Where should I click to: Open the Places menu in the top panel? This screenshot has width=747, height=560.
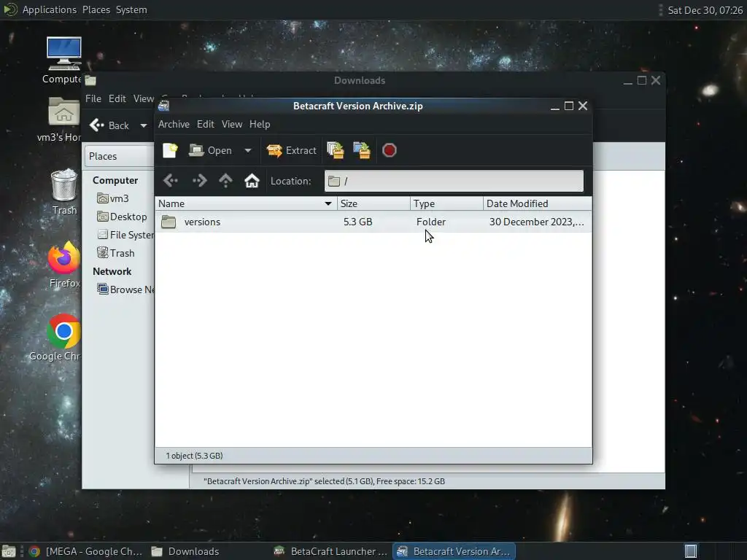[x=96, y=9]
